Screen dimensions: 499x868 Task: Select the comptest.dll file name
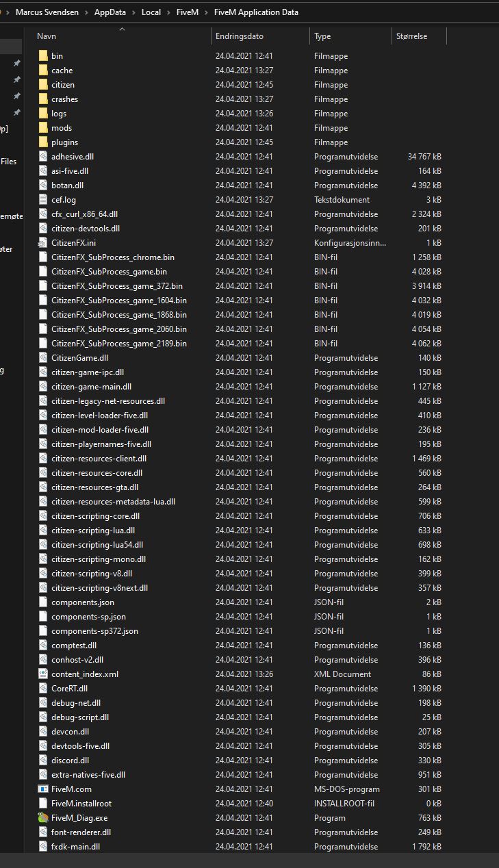point(74,646)
